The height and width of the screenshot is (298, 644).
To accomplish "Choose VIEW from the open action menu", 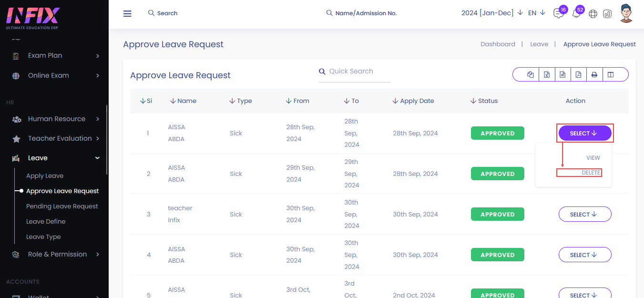I will (593, 158).
